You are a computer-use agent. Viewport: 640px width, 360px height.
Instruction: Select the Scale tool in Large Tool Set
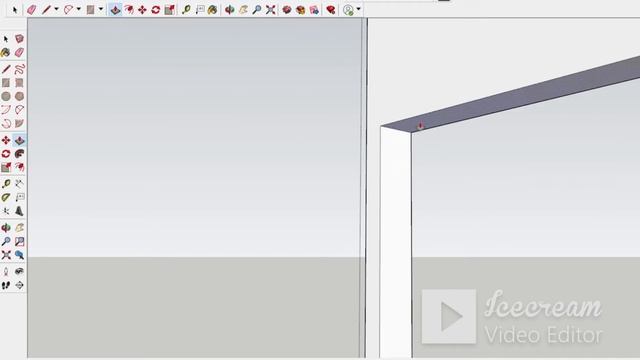pos(6,167)
